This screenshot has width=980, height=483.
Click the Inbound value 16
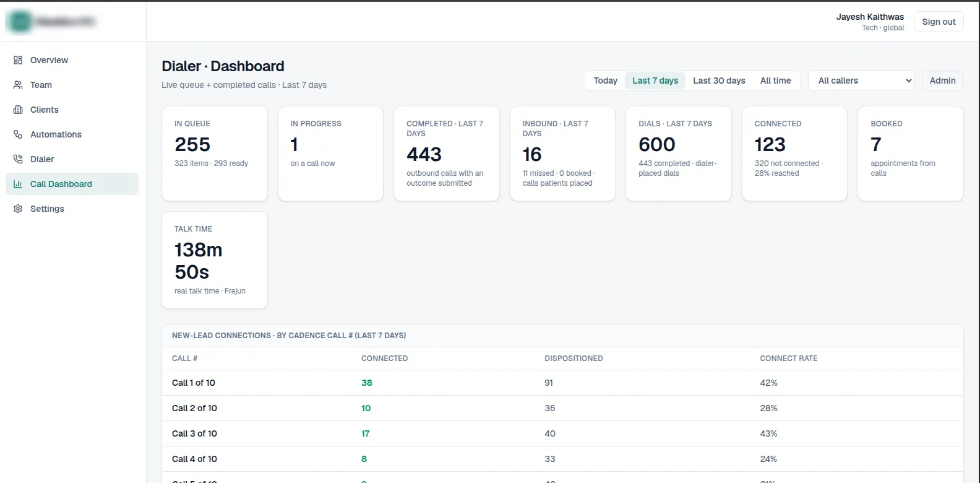point(532,154)
